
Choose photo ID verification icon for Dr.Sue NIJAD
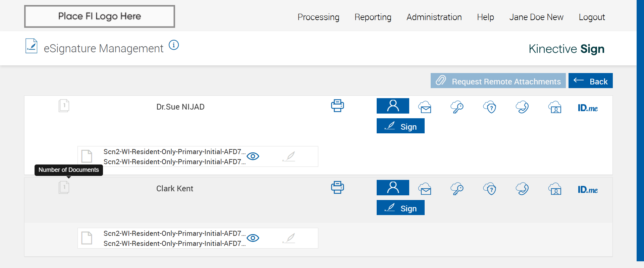555,107
